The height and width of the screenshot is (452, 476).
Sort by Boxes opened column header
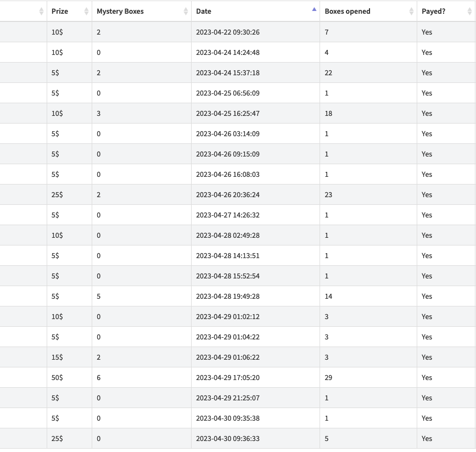[368, 11]
